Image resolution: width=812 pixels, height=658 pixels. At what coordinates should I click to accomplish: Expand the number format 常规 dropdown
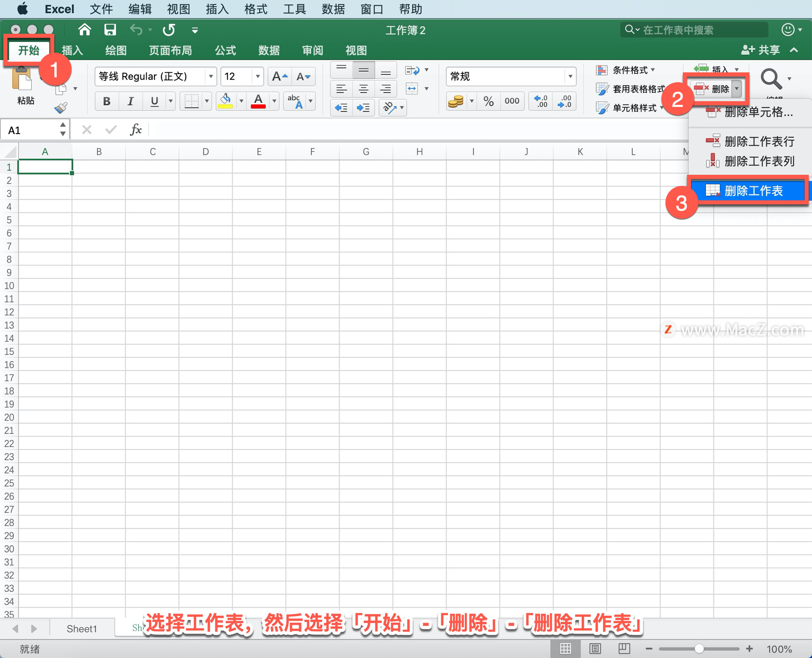point(570,77)
